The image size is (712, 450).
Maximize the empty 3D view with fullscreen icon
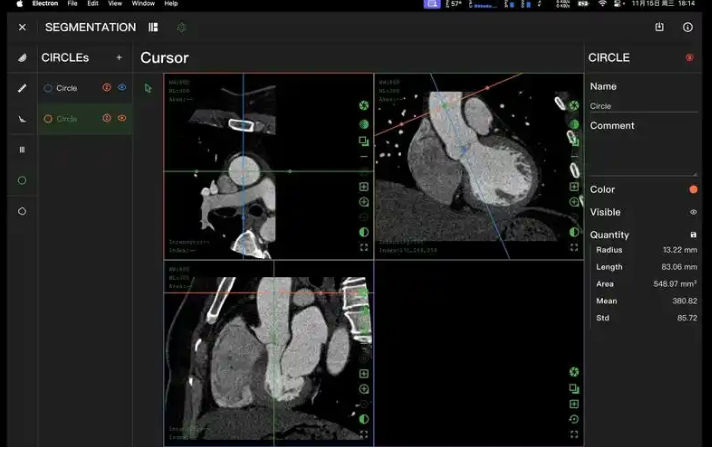574,435
